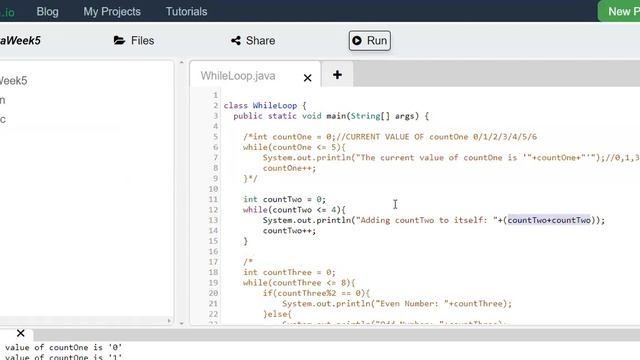Viewport: 640px width, 360px height.
Task: Click line 12 'while(countTwo <= 4){'
Action: [x=294, y=210]
